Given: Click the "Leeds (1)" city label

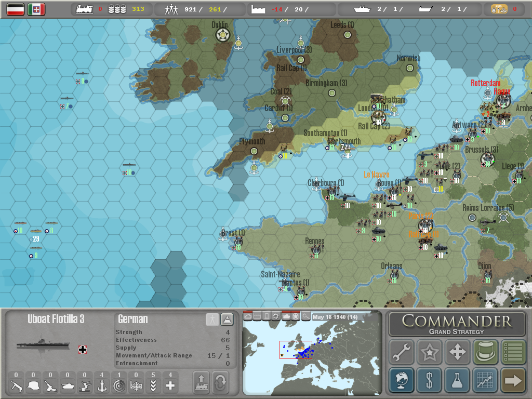Looking at the screenshot, I should [342, 25].
